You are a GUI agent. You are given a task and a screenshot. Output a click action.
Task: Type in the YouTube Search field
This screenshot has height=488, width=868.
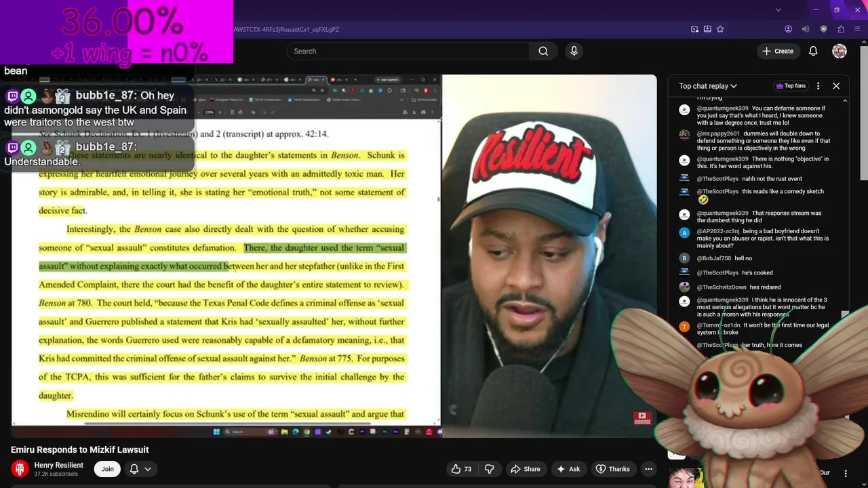[408, 51]
